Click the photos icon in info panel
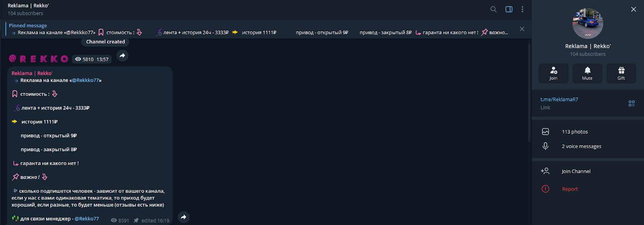The height and width of the screenshot is (225, 644). 545,132
